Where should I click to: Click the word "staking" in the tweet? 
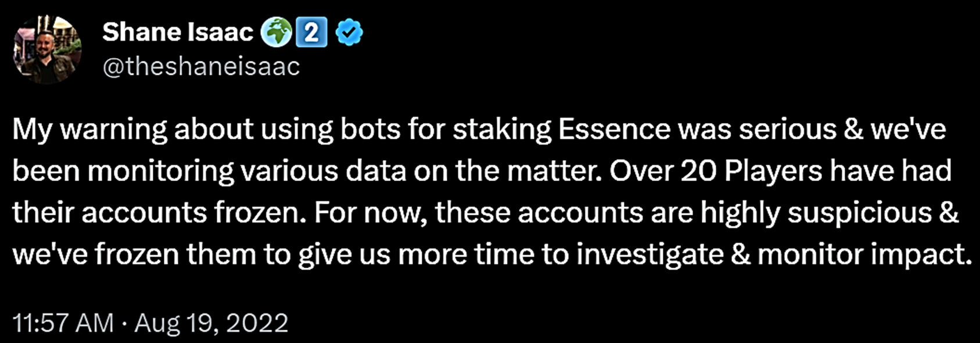point(502,129)
